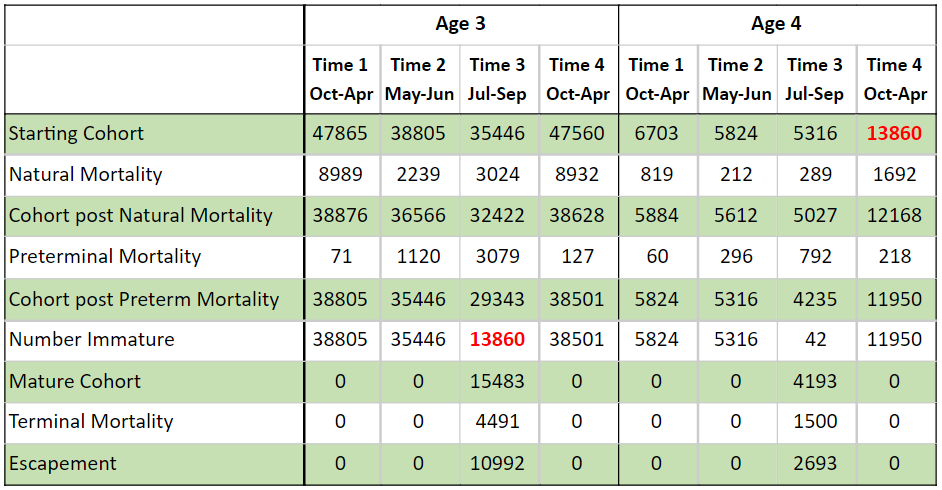Screen dimensions: 942x490
Task: Select the red 13860 Starting Cohort cell
Action: pyautogui.click(x=895, y=133)
